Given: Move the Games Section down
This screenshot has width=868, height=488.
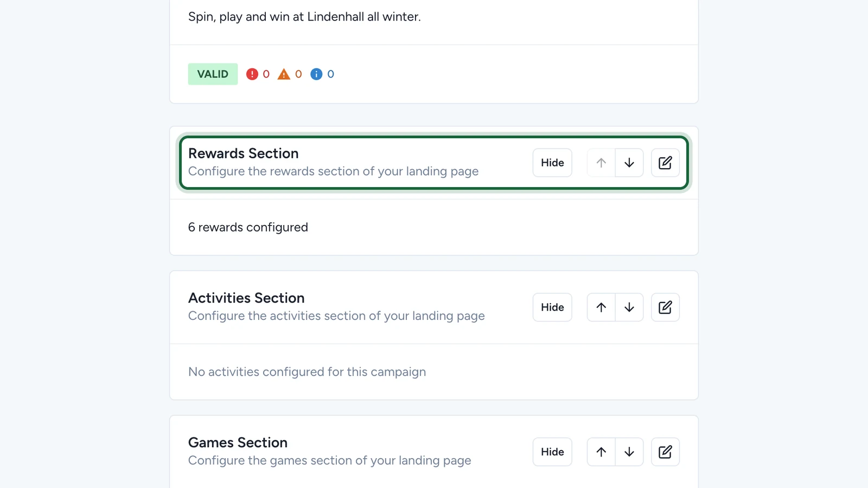Looking at the screenshot, I should point(629,452).
